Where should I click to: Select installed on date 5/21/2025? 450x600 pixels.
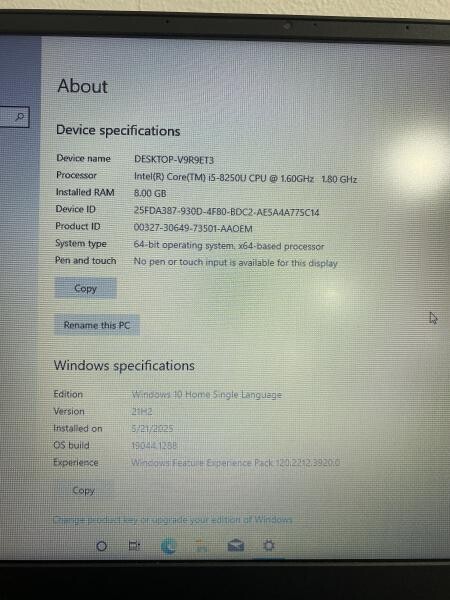coord(152,429)
